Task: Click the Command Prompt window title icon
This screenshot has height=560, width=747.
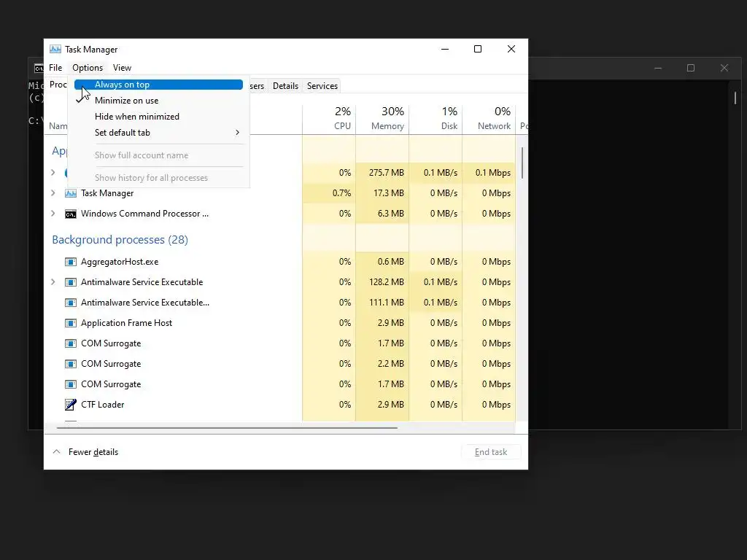Action: pyautogui.click(x=39, y=69)
